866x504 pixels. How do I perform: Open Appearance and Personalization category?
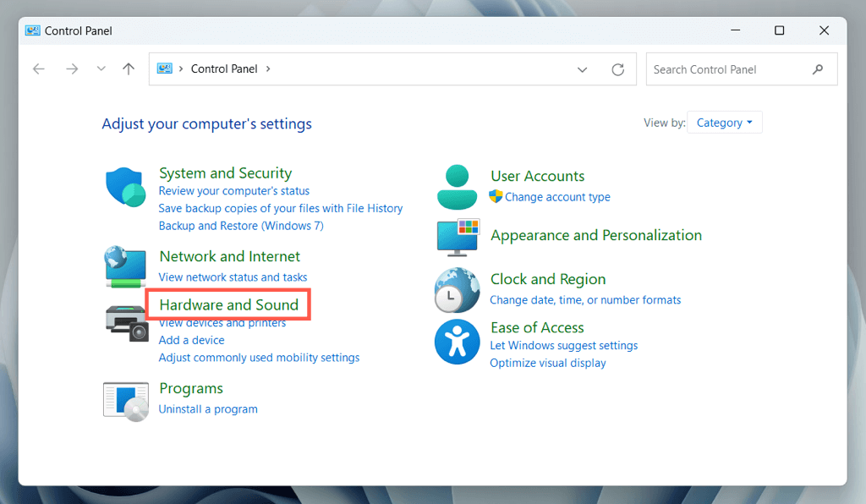point(596,236)
